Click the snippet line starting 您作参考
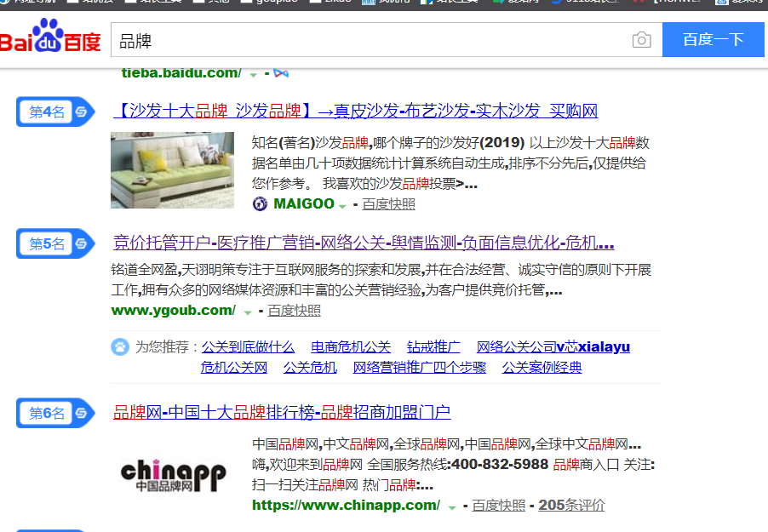This screenshot has height=532, width=768. tap(365, 184)
